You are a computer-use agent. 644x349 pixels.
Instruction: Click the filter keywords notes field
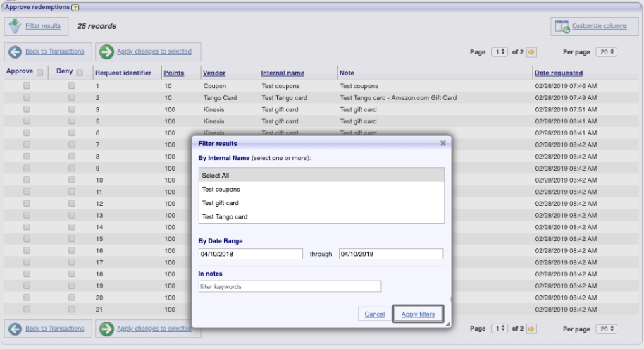pyautogui.click(x=290, y=286)
